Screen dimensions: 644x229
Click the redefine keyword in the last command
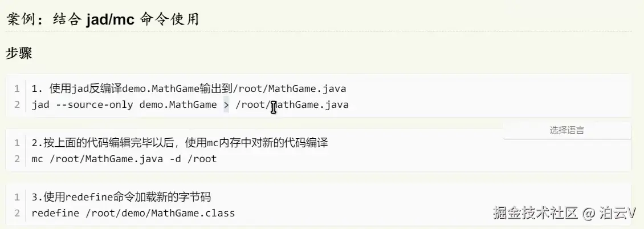tap(52, 214)
